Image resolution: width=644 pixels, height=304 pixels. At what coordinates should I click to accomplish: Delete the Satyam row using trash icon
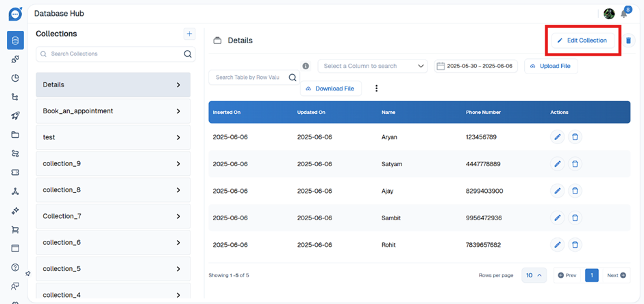click(575, 164)
